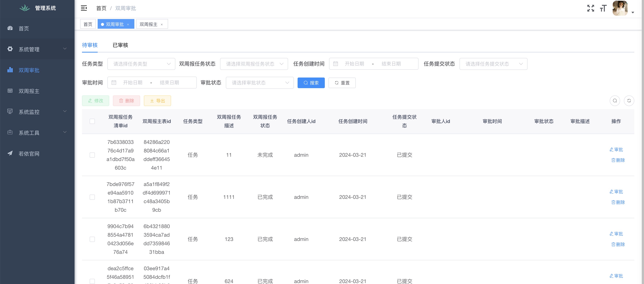
Task: Click 首页 in the breadcrumb
Action: click(101, 8)
